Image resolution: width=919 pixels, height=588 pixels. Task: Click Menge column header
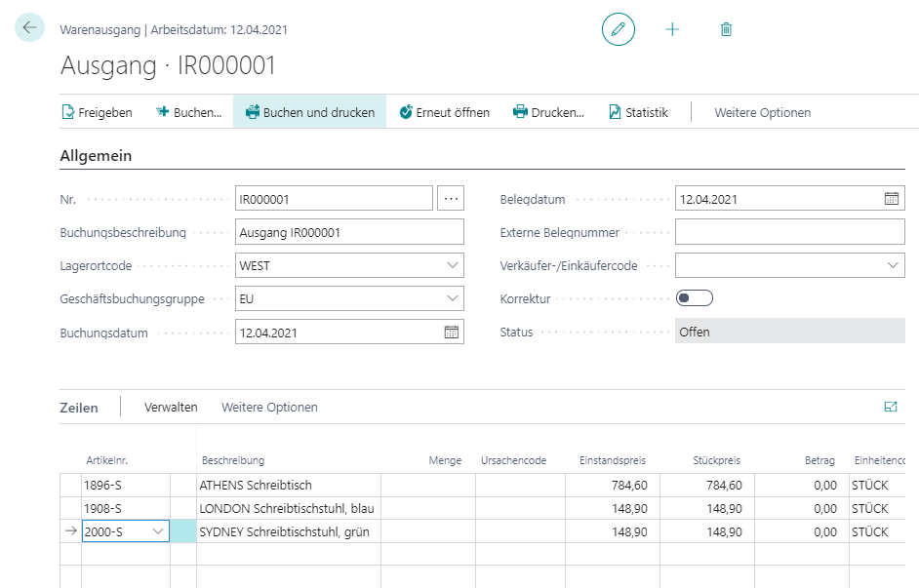[x=445, y=460]
